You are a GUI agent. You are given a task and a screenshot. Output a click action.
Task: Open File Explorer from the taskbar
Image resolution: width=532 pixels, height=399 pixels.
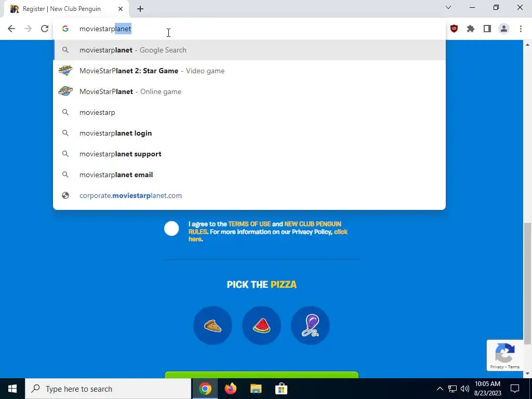256,389
